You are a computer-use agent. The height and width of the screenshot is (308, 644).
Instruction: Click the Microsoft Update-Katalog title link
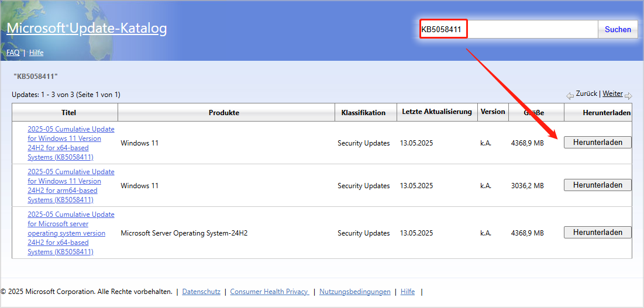pyautogui.click(x=87, y=28)
